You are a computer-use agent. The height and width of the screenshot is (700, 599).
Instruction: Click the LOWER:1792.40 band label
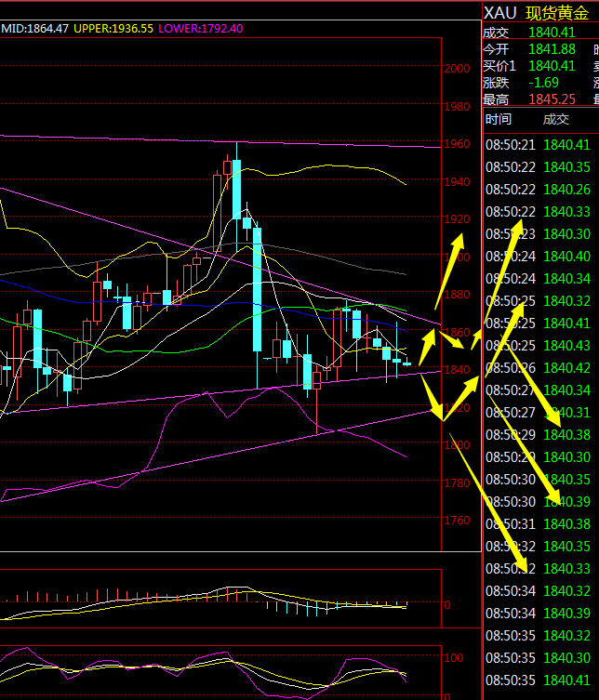click(x=201, y=29)
